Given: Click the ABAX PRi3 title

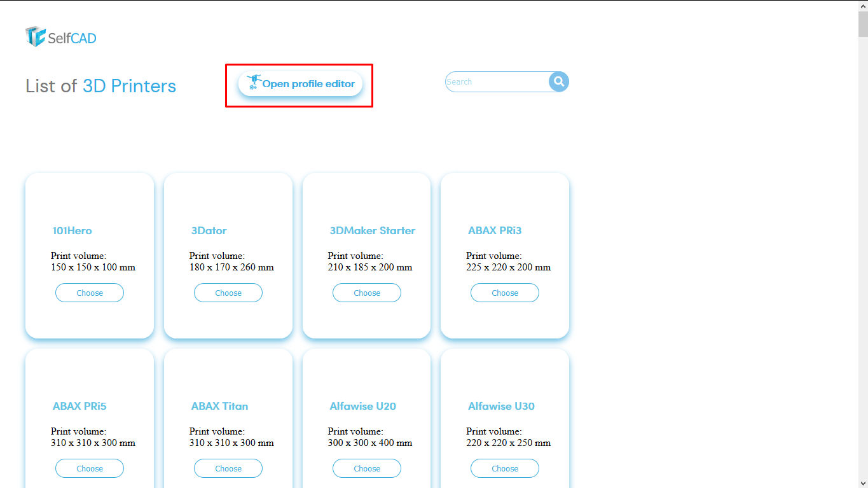Looking at the screenshot, I should pyautogui.click(x=495, y=230).
